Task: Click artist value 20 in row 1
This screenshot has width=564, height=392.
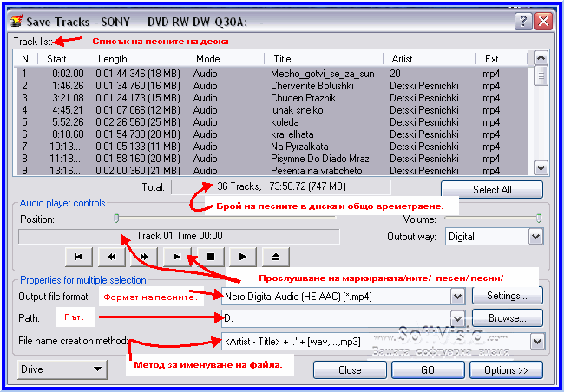Action: pyautogui.click(x=395, y=74)
